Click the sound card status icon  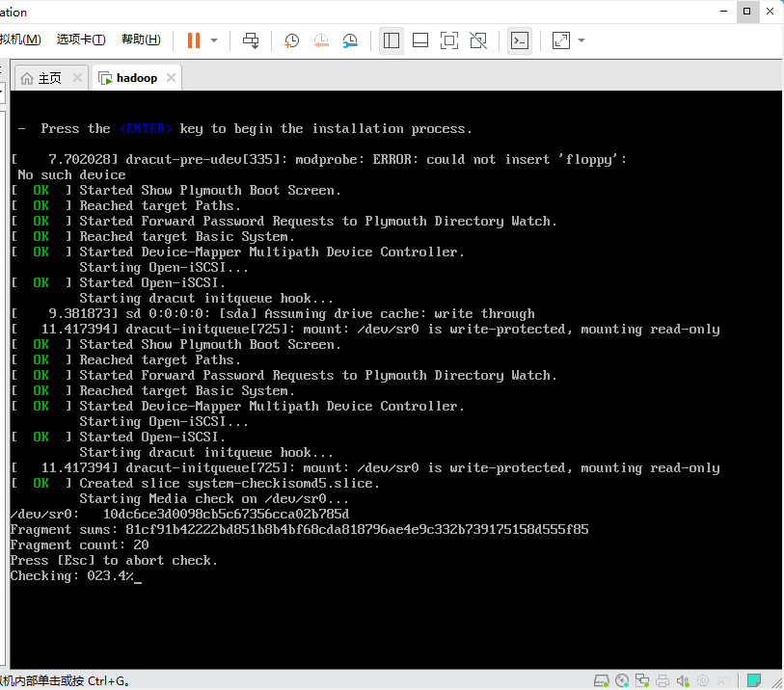(x=683, y=680)
